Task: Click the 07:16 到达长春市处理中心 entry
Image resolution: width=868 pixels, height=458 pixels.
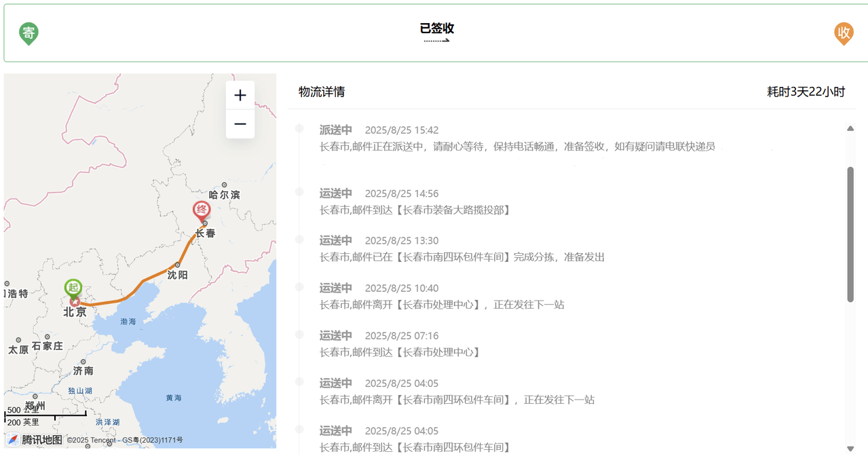Action: click(x=400, y=344)
